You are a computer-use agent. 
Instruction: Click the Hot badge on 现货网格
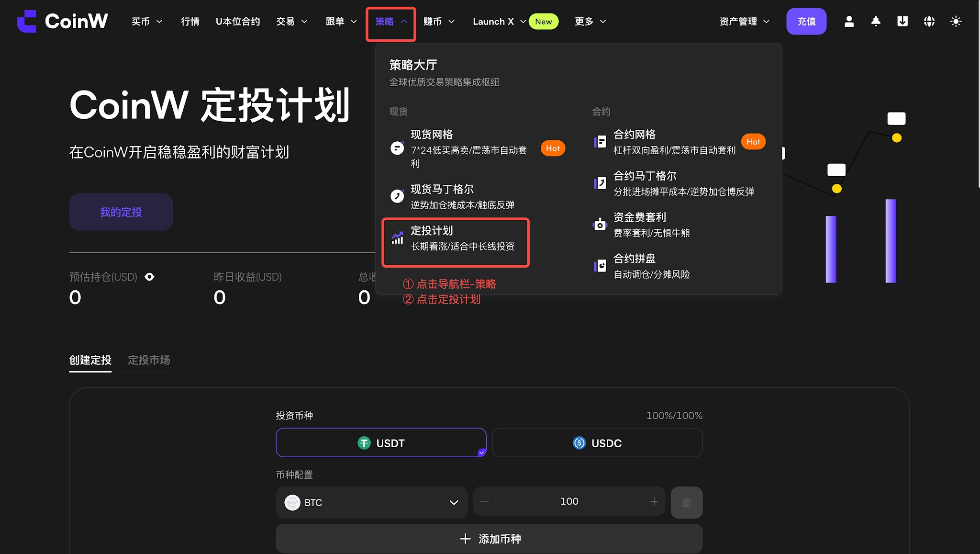point(553,148)
